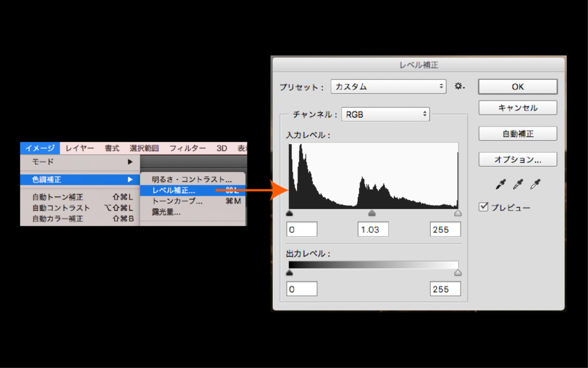Open the オプション dialog

517,159
